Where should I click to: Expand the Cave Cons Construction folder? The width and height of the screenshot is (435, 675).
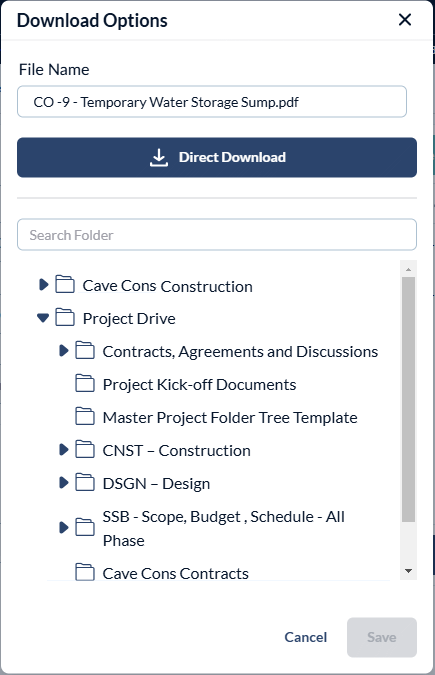click(x=44, y=285)
